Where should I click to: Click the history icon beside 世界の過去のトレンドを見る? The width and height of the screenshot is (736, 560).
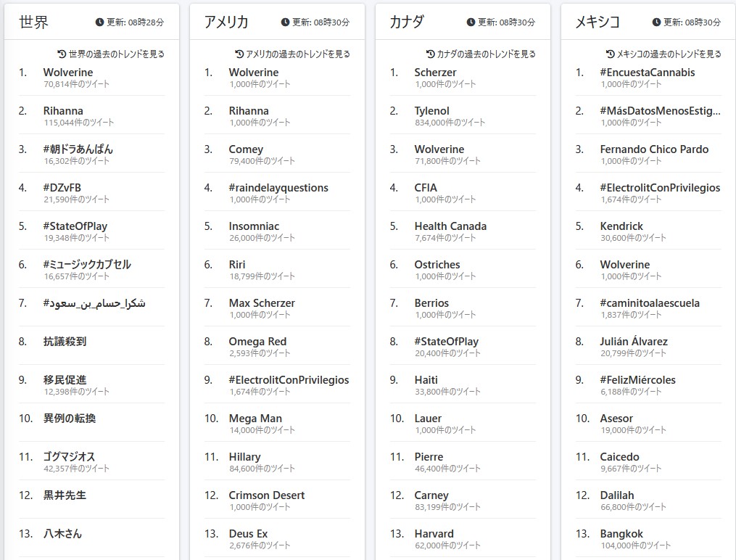62,54
